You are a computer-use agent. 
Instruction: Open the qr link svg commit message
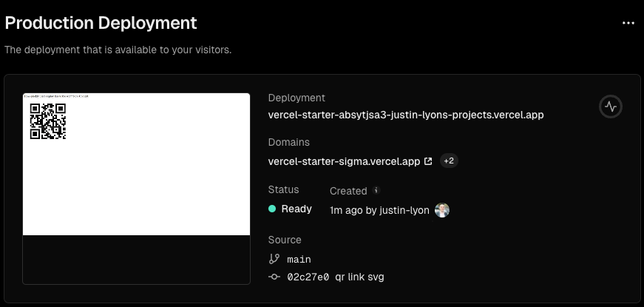(x=359, y=277)
